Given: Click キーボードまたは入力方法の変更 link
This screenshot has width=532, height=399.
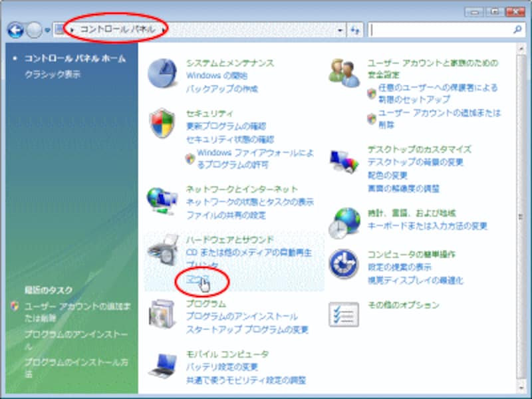Looking at the screenshot, I should coord(428,225).
